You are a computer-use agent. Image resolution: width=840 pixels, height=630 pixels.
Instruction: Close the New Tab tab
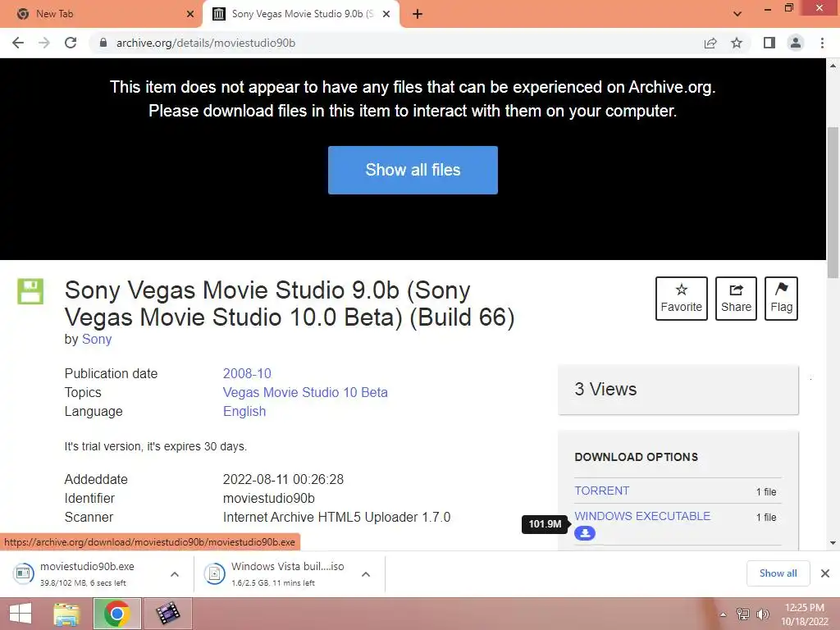click(x=189, y=14)
